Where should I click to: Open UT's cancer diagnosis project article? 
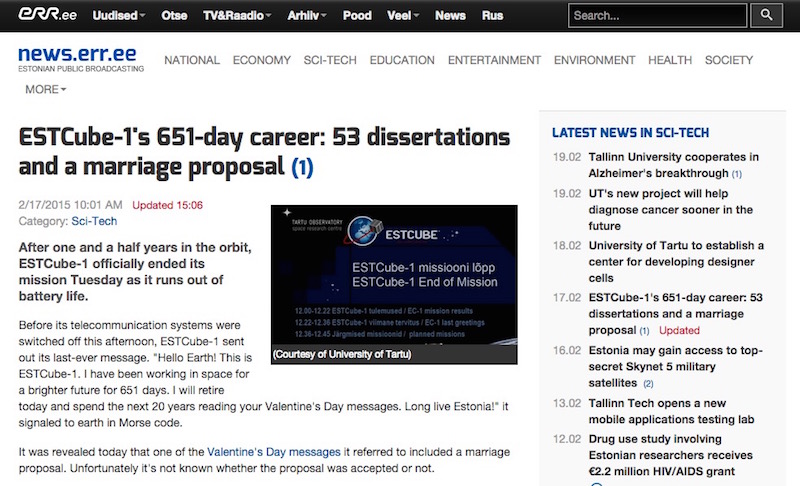(670, 210)
